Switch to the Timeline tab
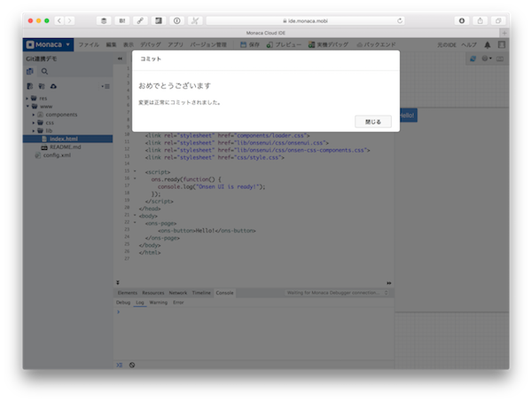Screen dimensions: 532x402 coord(201,293)
